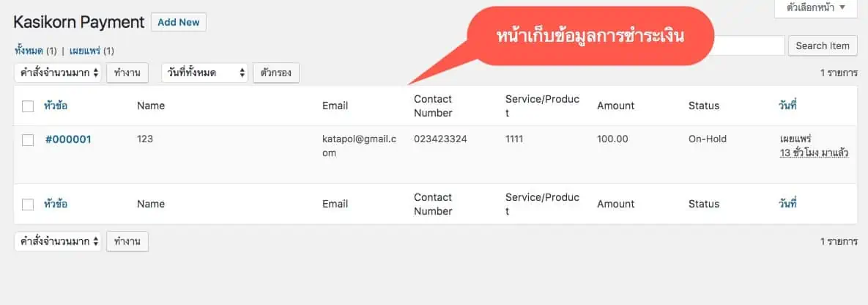868x305 pixels.
Task: Expand the วันที่ทั้งหมด date filter dropdown
Action: click(x=205, y=73)
